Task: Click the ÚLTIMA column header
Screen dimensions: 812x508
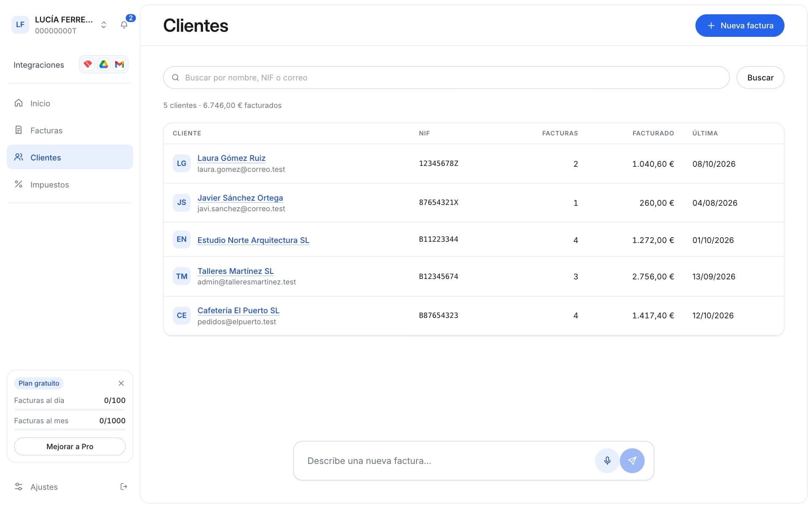Action: (705, 133)
